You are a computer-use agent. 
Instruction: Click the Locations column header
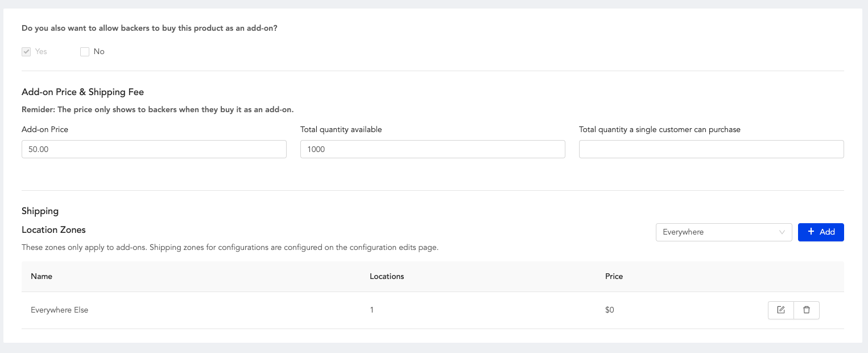pos(387,277)
